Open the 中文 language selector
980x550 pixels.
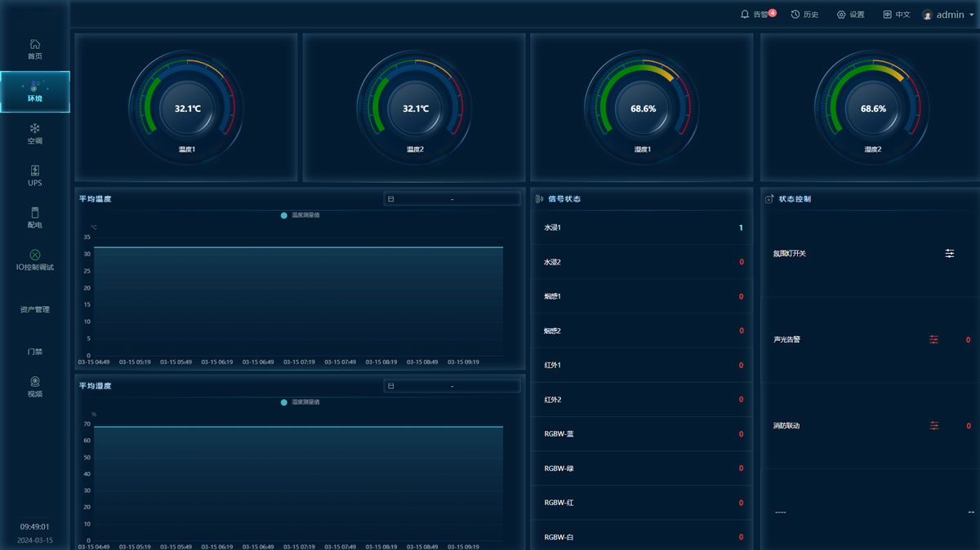click(x=896, y=15)
